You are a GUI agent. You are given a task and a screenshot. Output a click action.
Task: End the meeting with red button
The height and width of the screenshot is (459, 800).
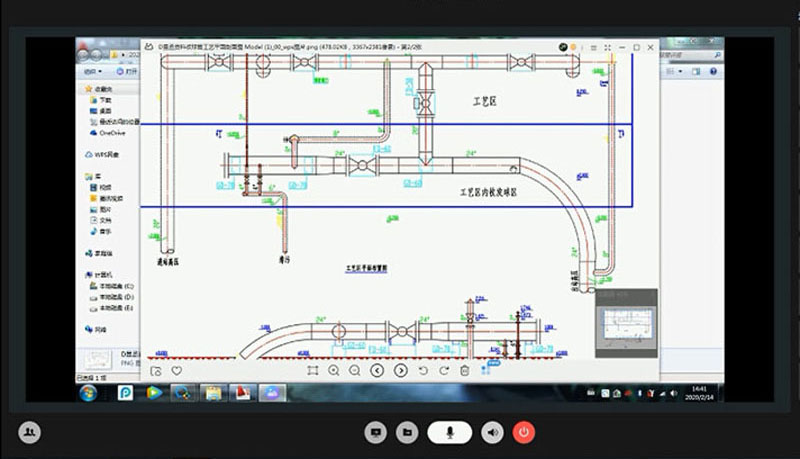524,432
